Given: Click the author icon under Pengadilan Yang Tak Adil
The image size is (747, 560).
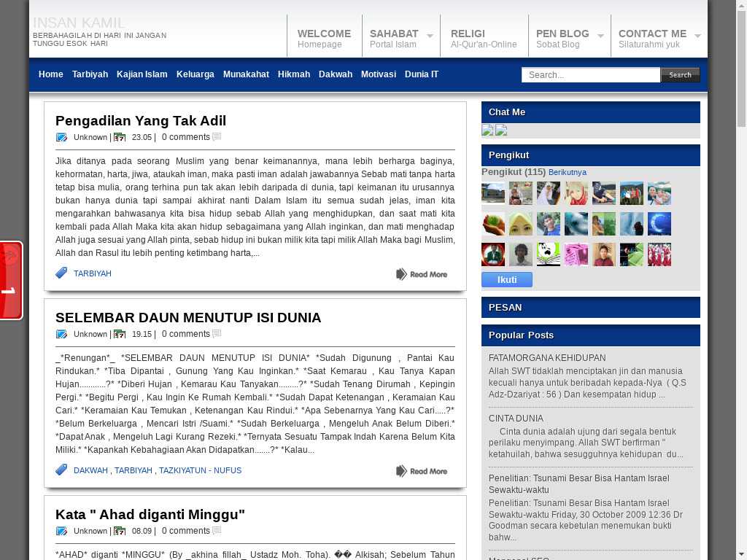Looking at the screenshot, I should tap(61, 137).
